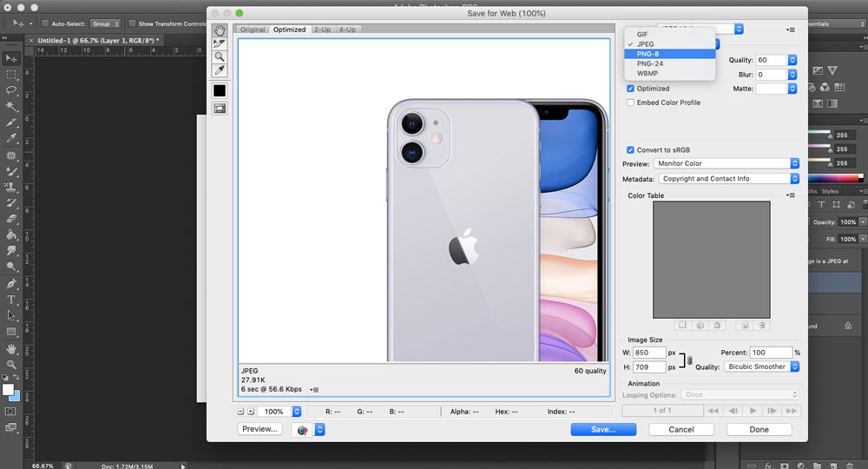868x469 pixels.
Task: Select the Rectangle shape tool
Action: (x=10, y=333)
